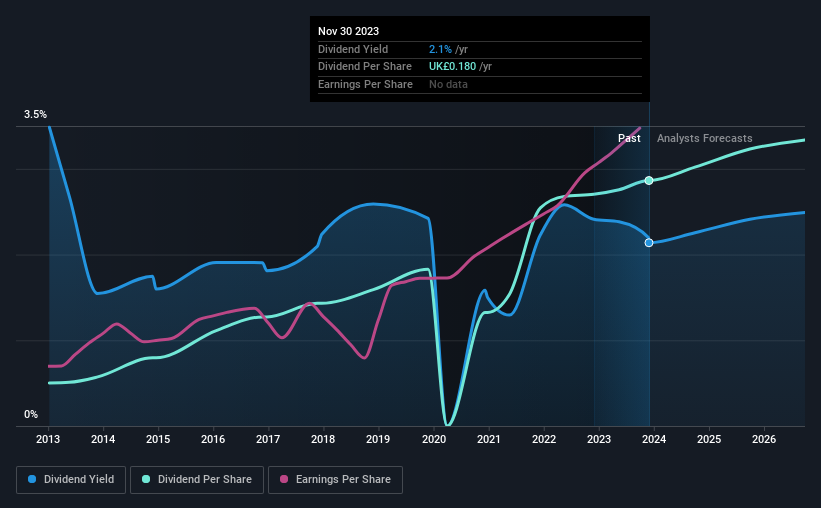Click the 2.1% dividend yield tooltip value
Image resolution: width=821 pixels, height=508 pixels.
(440, 49)
